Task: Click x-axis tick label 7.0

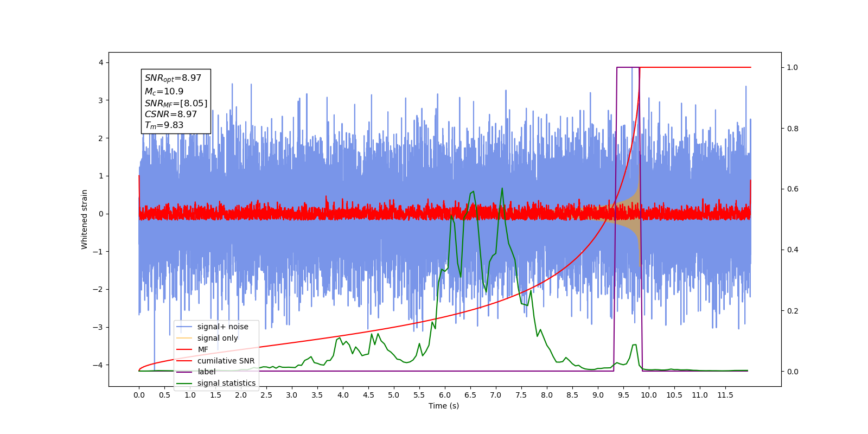Action: pyautogui.click(x=496, y=395)
